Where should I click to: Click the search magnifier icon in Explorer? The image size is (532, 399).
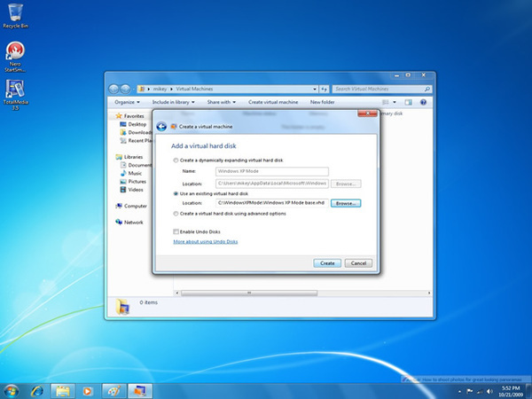click(x=427, y=89)
